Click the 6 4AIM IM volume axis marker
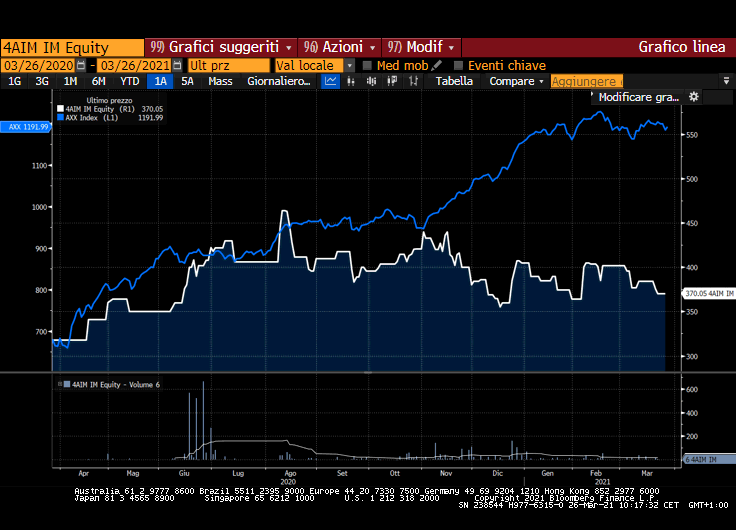Screen dimensions: 736x530 coord(708,460)
